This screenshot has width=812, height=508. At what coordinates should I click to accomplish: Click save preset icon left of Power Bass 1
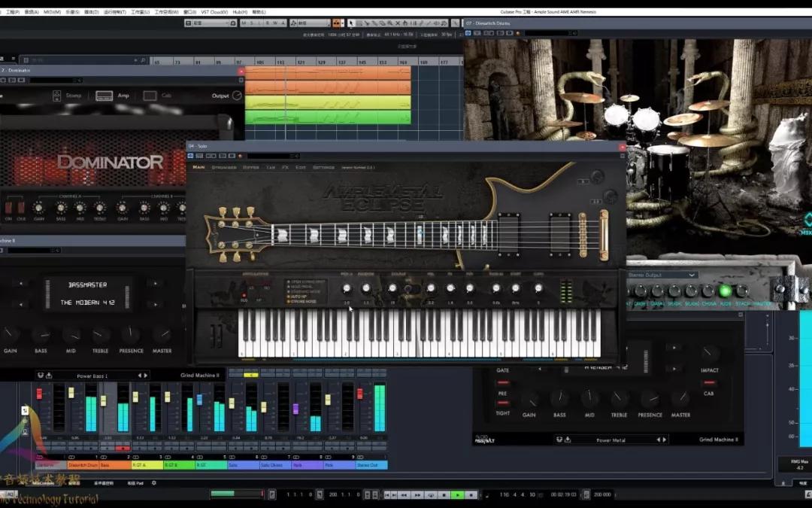coord(49,376)
